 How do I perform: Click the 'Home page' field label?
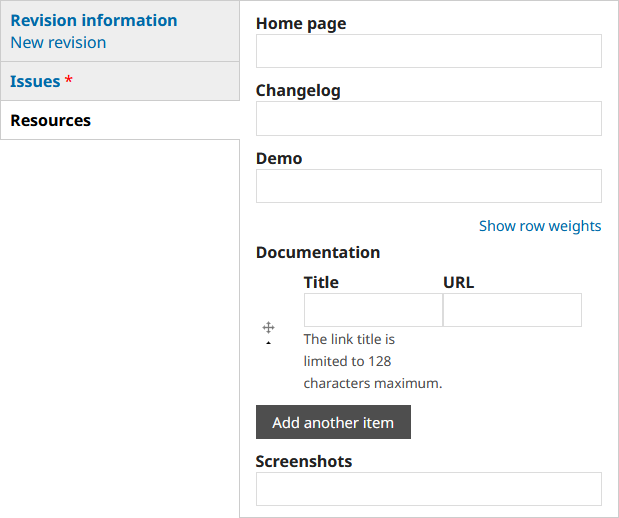click(x=301, y=24)
